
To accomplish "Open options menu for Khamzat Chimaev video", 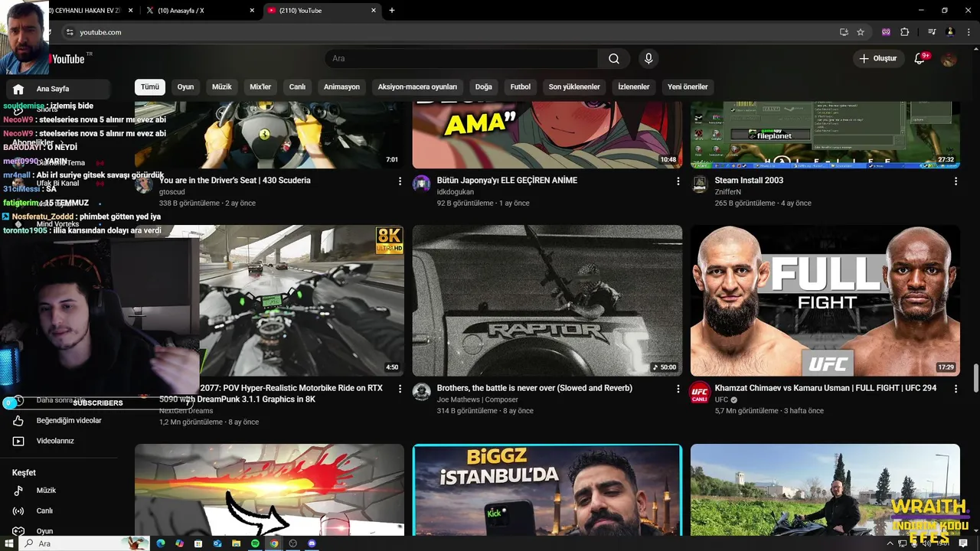I will pos(955,389).
